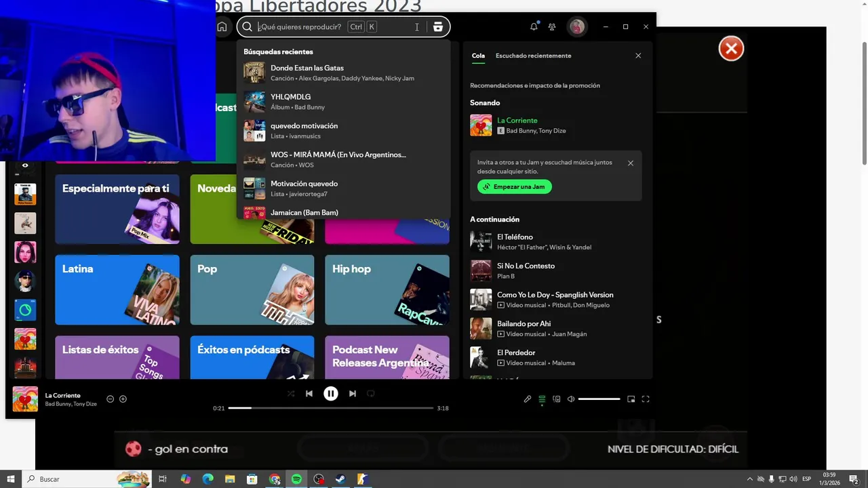Open the Windows Start menu
The image size is (868, 488).
click(11, 479)
